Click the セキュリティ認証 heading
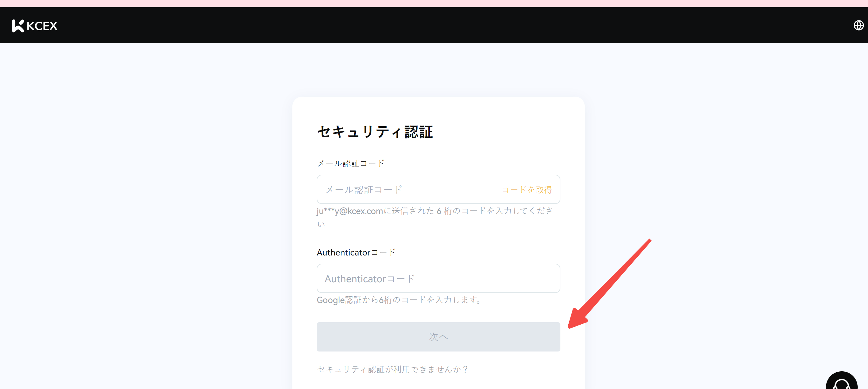This screenshot has width=868, height=389. tap(375, 132)
